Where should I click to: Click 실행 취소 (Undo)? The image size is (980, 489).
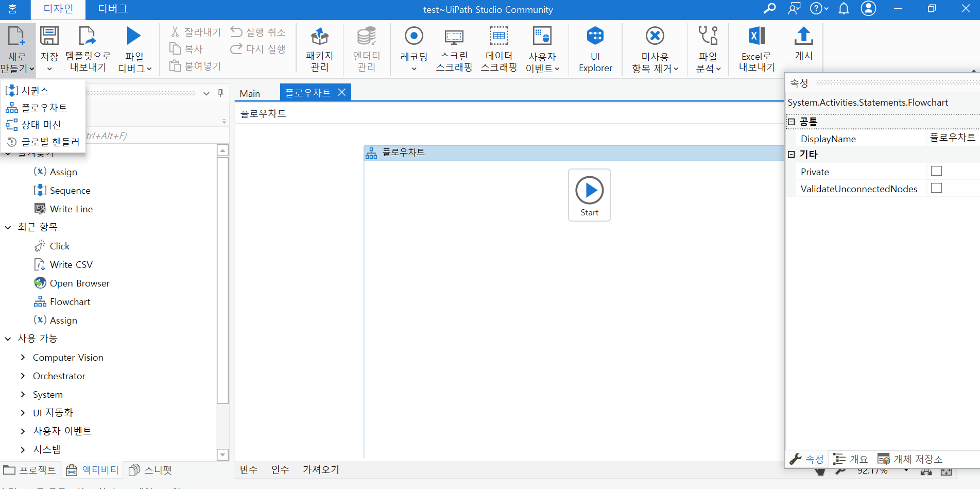click(258, 32)
